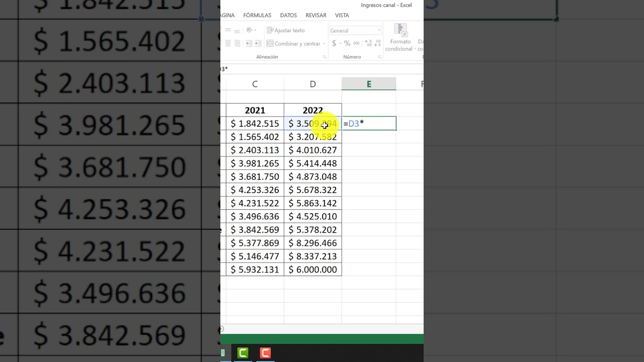This screenshot has width=644, height=362.
Task: Apply middle vertical alignment
Action: (x=228, y=30)
